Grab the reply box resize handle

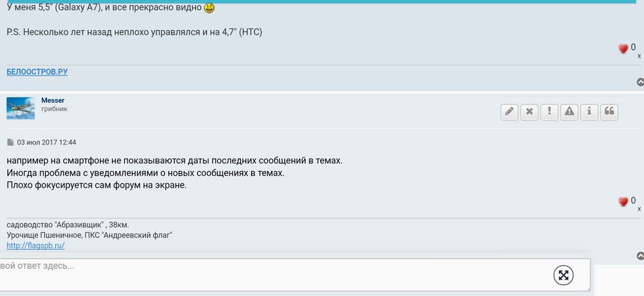(x=587, y=287)
